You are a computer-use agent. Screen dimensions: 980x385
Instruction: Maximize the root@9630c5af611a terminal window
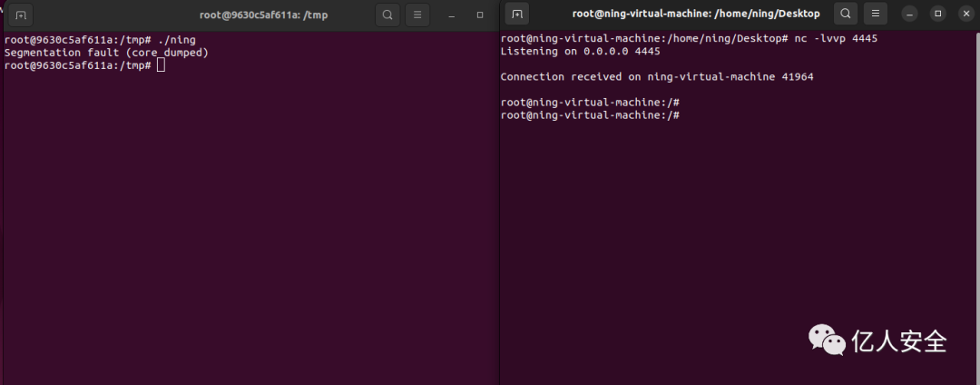pyautogui.click(x=480, y=15)
